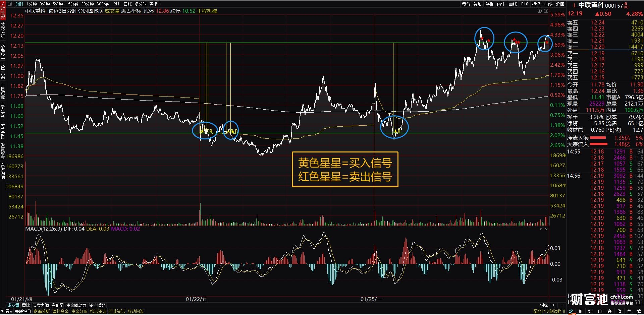Click the 分时图抄底 indicator name
The width and height of the screenshot is (644, 315).
point(91,11)
